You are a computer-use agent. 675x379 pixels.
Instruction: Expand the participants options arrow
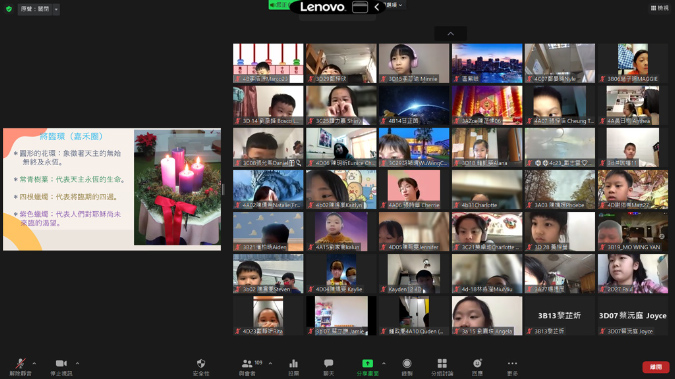(x=270, y=363)
